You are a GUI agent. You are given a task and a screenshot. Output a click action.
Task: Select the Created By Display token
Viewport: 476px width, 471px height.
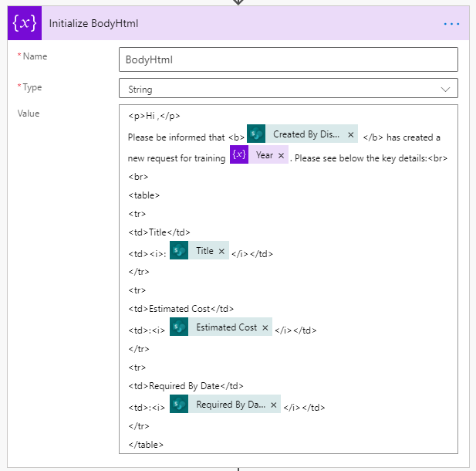(306, 134)
